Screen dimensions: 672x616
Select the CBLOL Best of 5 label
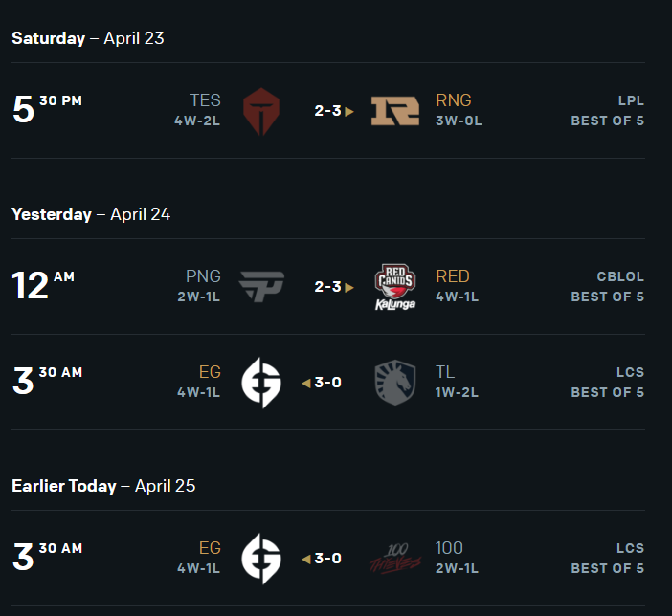click(x=607, y=287)
